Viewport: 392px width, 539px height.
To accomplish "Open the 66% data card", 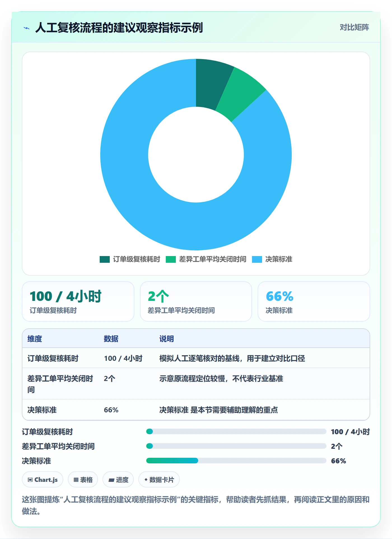I will [x=314, y=301].
